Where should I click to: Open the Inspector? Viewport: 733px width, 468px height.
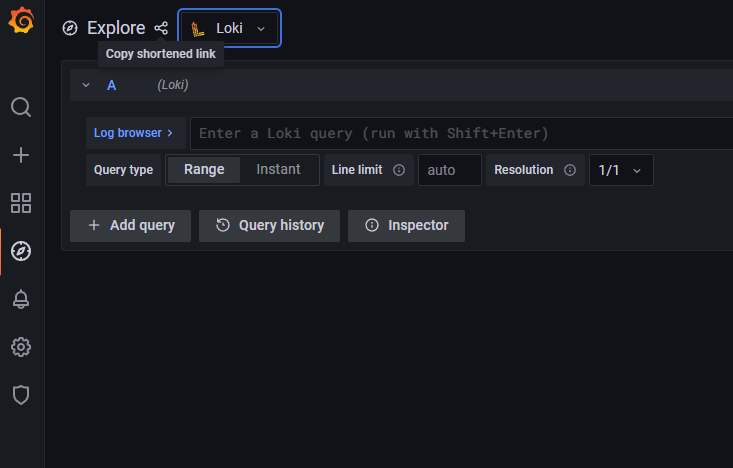(x=407, y=226)
